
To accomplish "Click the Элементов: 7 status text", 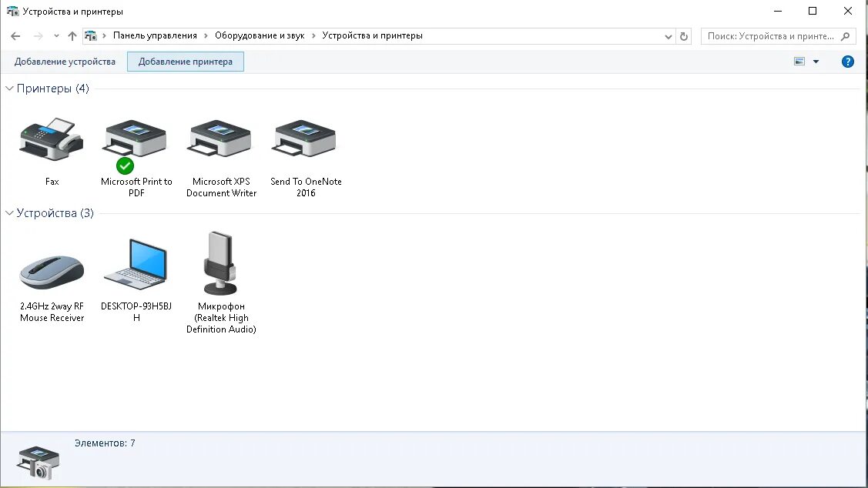I will tap(105, 443).
